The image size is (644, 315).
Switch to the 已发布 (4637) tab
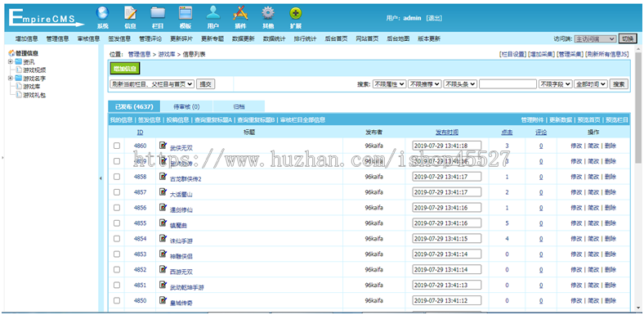(x=134, y=106)
